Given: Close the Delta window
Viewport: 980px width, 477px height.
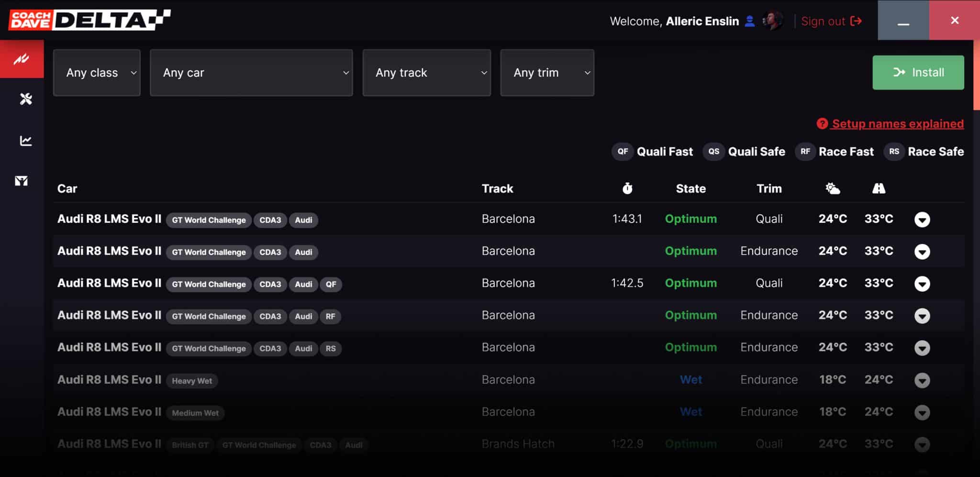Looking at the screenshot, I should [x=955, y=20].
